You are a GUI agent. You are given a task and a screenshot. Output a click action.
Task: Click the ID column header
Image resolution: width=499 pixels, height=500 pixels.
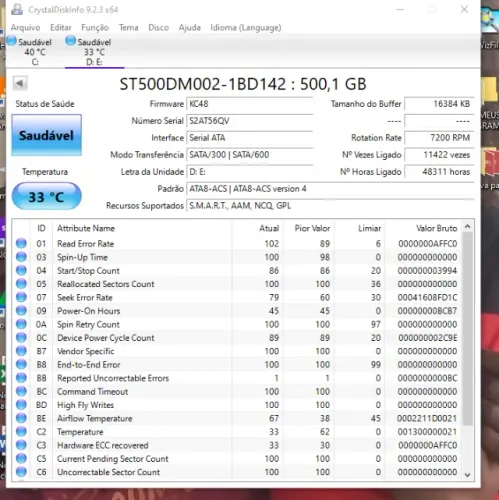(41, 228)
